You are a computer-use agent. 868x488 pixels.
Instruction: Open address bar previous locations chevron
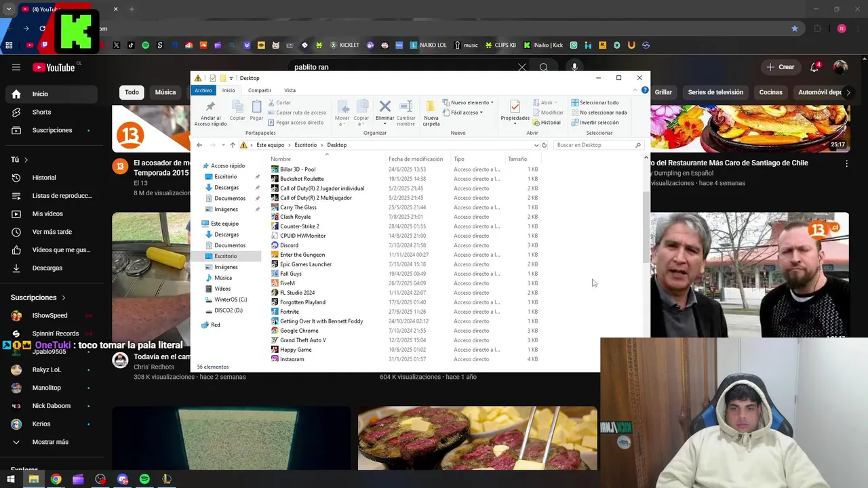coord(536,145)
